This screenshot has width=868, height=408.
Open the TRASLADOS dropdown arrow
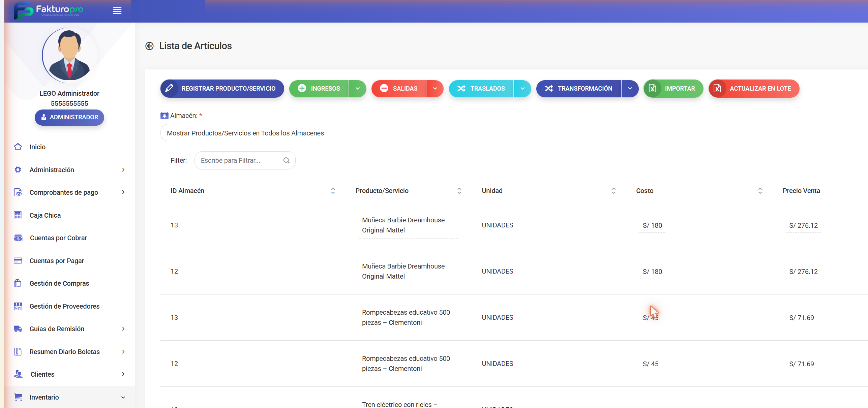(522, 89)
